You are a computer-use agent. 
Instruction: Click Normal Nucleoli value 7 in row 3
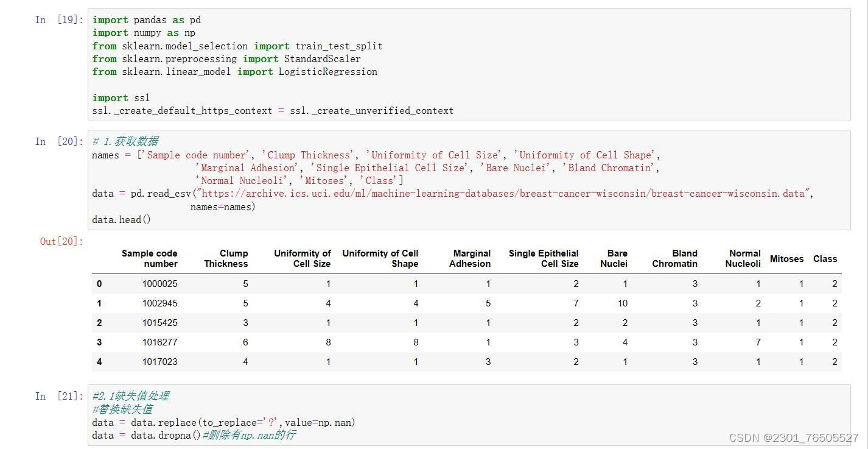[758, 342]
